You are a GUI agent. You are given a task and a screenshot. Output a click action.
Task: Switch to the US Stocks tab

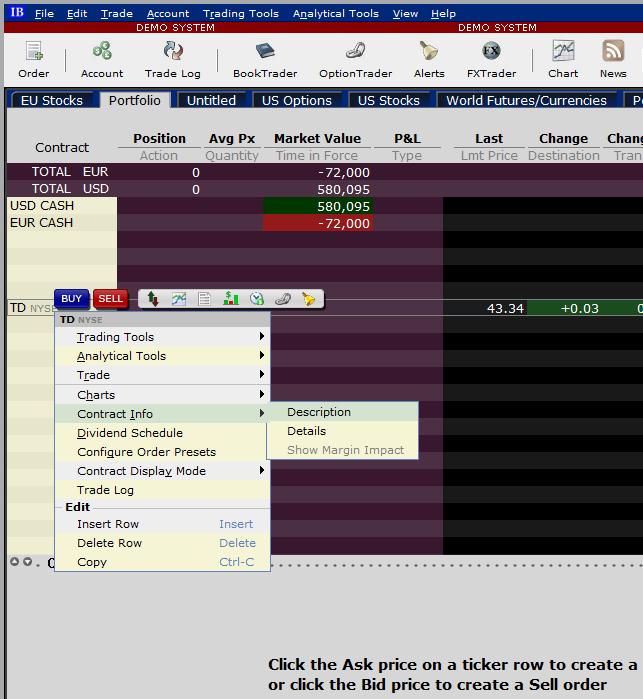[x=389, y=100]
